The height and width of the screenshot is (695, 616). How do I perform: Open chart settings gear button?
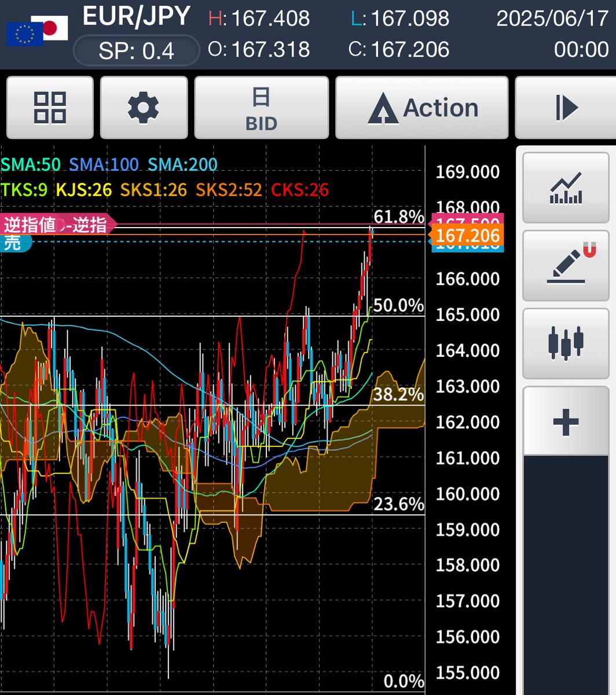pos(144,108)
